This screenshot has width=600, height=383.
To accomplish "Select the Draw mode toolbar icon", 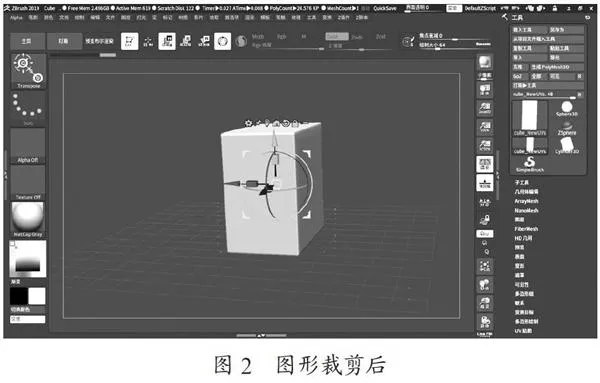I will click(x=148, y=41).
